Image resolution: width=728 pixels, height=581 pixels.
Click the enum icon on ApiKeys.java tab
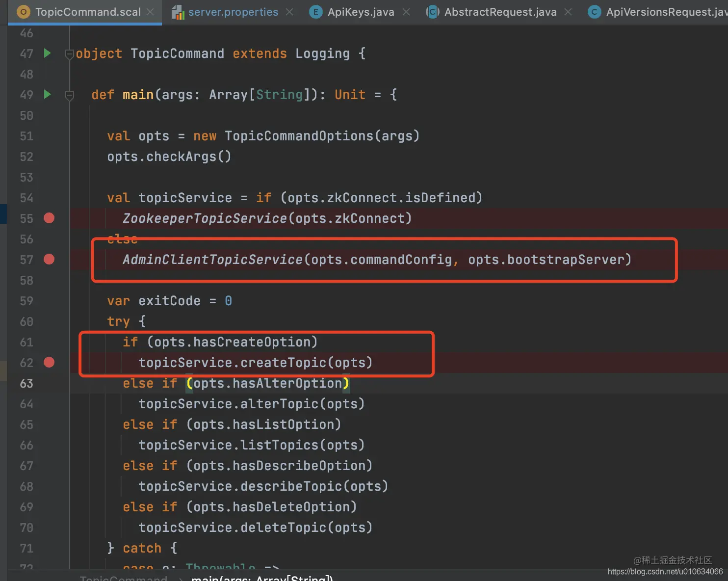pos(315,12)
